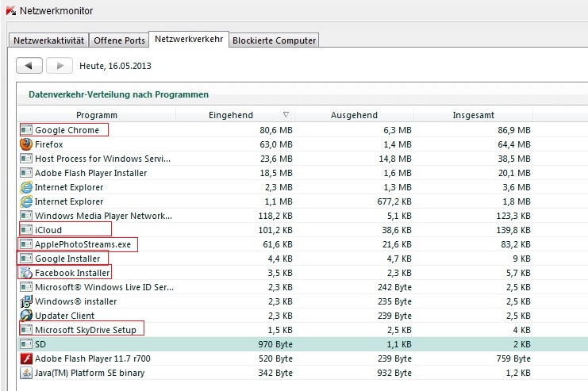Sort by the Ausgehend column header
The width and height of the screenshot is (588, 391).
point(355,115)
